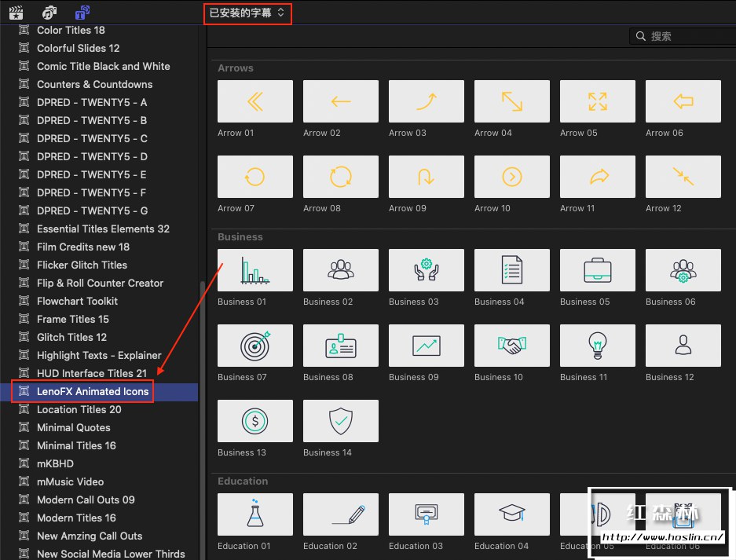Image resolution: width=736 pixels, height=560 pixels.
Task: Select the Business 08 ID badge icon
Action: 341,346
